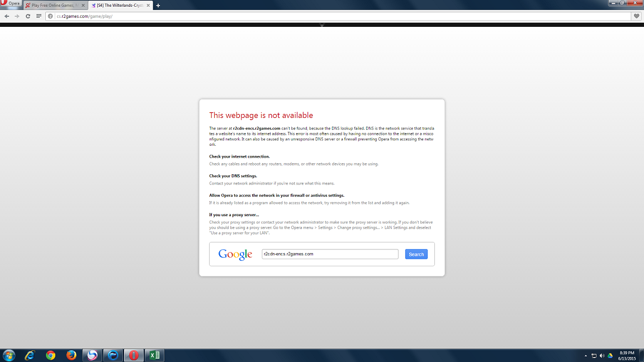The image size is (644, 362).
Task: Expand the small arrow below the address bar
Action: [x=322, y=25]
